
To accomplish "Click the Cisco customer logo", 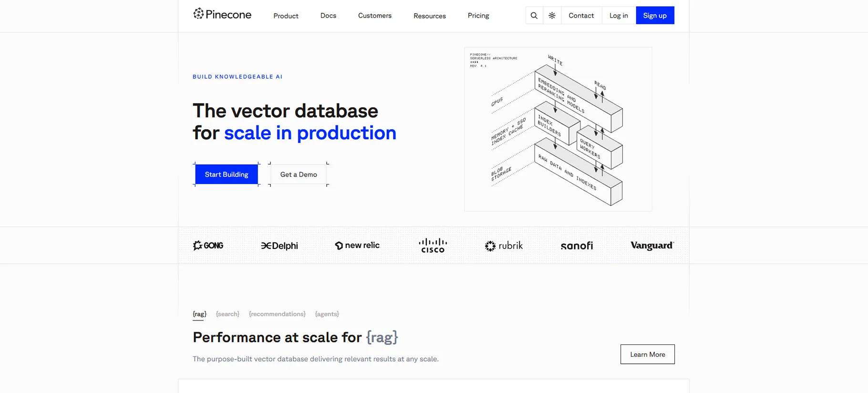I will click(x=433, y=246).
